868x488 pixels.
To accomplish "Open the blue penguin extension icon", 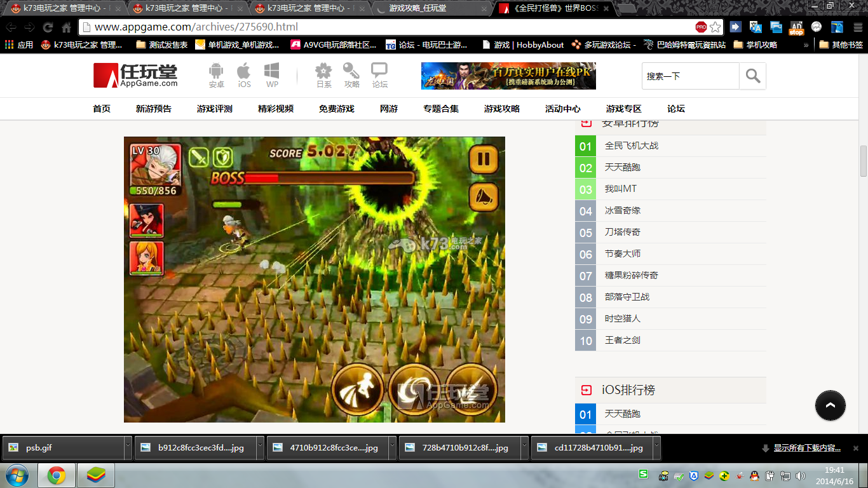I will tap(837, 27).
